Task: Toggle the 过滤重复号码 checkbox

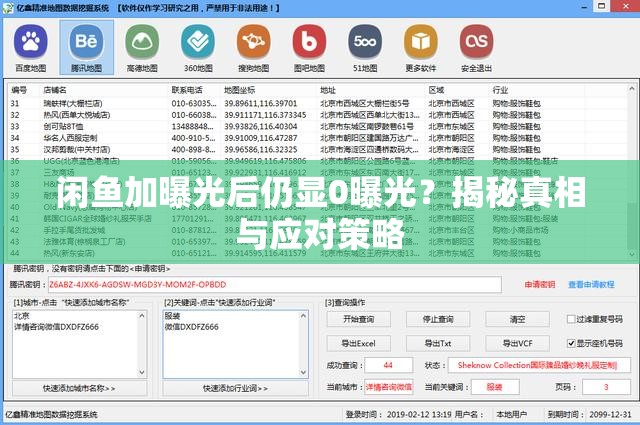Action: pyautogui.click(x=571, y=319)
